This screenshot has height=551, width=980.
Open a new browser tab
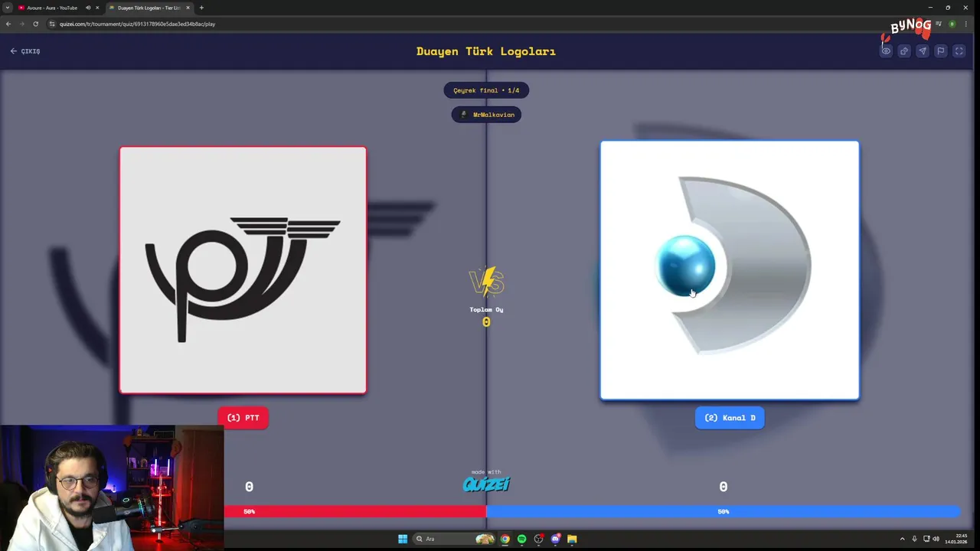point(201,8)
